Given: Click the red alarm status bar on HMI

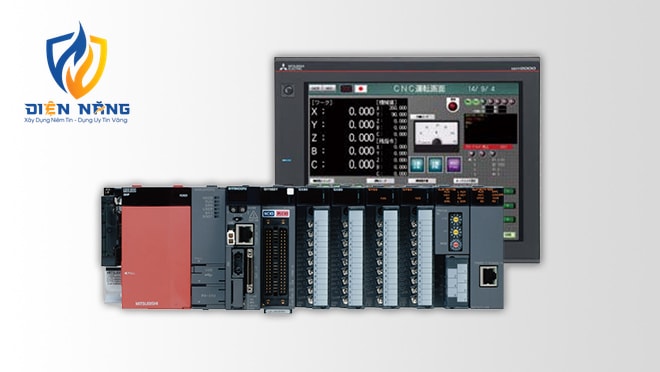Looking at the screenshot, I should click(488, 147).
